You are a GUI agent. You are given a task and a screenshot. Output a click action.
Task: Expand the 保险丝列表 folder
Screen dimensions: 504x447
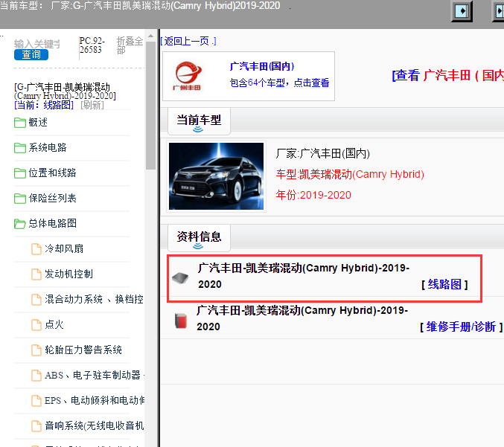click(x=20, y=199)
